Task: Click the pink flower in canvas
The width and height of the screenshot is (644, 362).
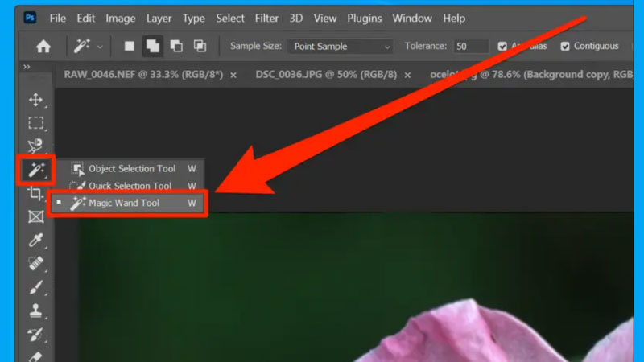Action: (x=485, y=332)
